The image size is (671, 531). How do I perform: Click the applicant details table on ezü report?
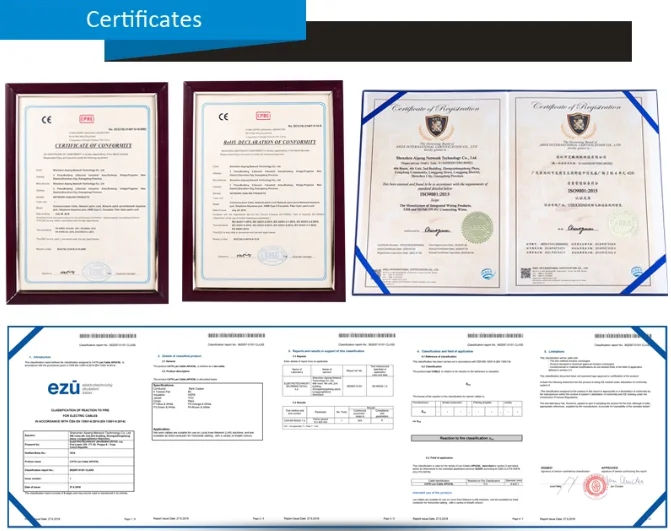coord(79,461)
